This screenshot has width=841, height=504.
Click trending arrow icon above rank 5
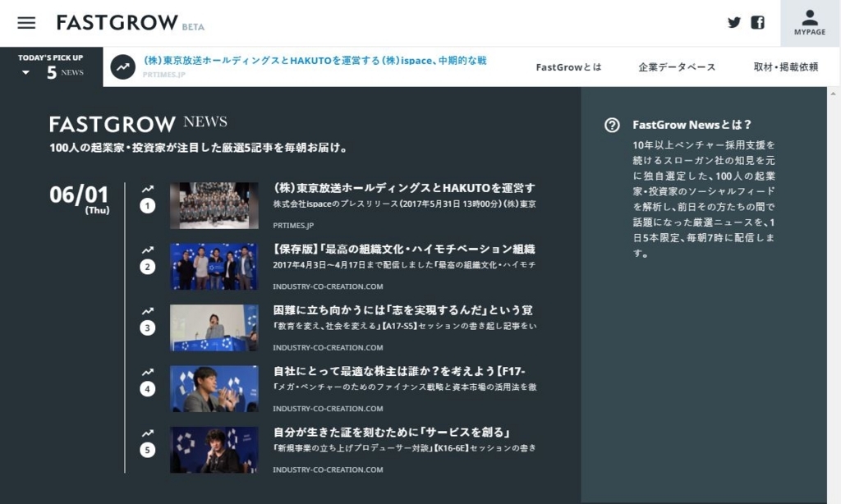click(148, 433)
